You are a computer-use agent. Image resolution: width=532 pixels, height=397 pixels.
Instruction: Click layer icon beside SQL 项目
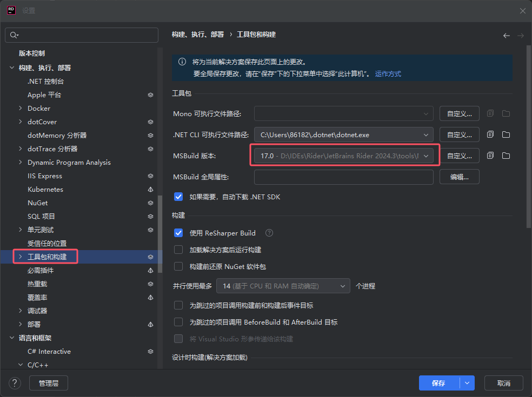pos(150,216)
